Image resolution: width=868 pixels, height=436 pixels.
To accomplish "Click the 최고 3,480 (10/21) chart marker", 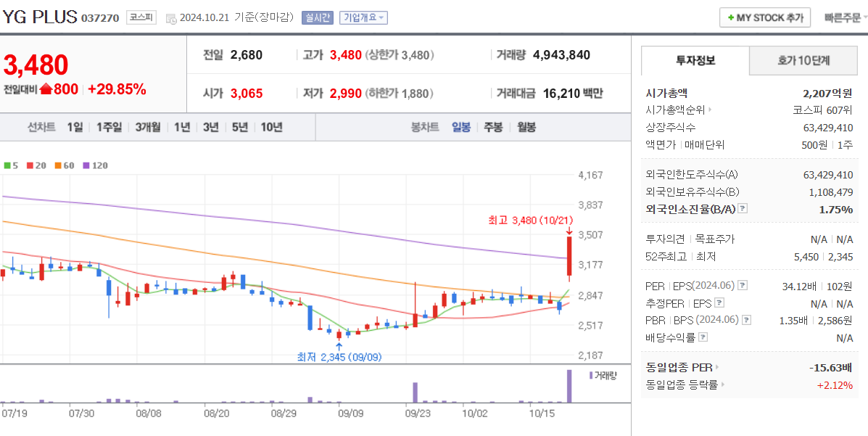I will tap(530, 221).
